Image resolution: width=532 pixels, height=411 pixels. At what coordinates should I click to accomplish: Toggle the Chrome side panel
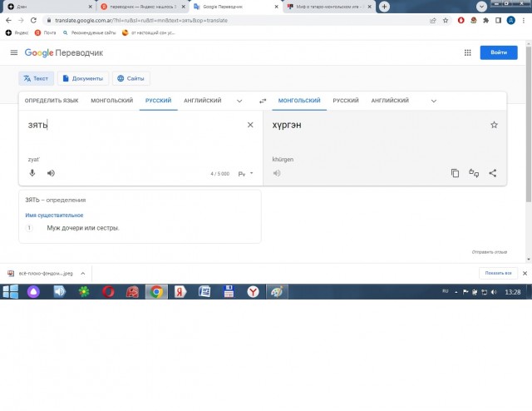(498, 20)
